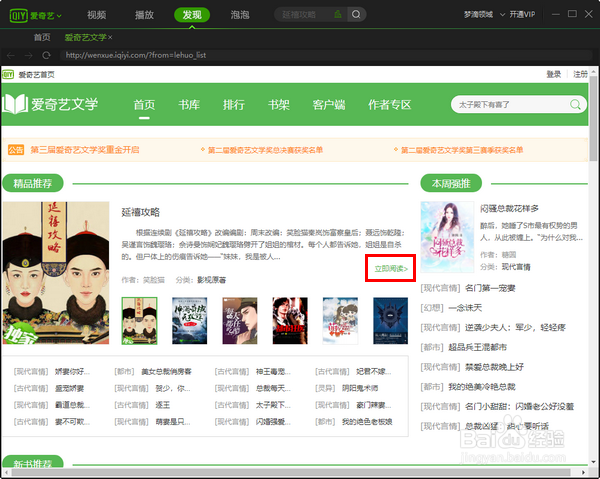Image resolution: width=600 pixels, height=479 pixels.
Task: Click the vertical scrollbar thumb
Action: 593,119
